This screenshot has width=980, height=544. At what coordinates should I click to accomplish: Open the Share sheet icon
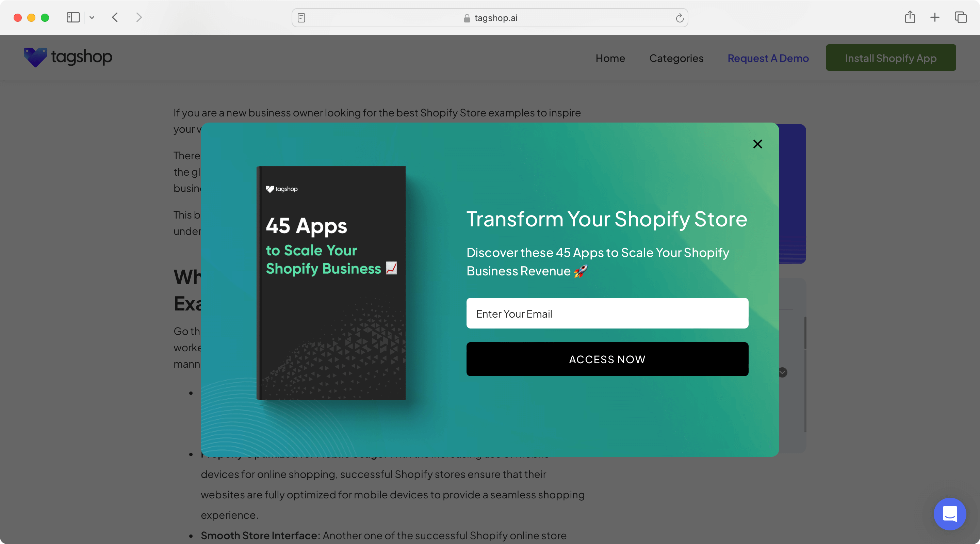click(910, 17)
